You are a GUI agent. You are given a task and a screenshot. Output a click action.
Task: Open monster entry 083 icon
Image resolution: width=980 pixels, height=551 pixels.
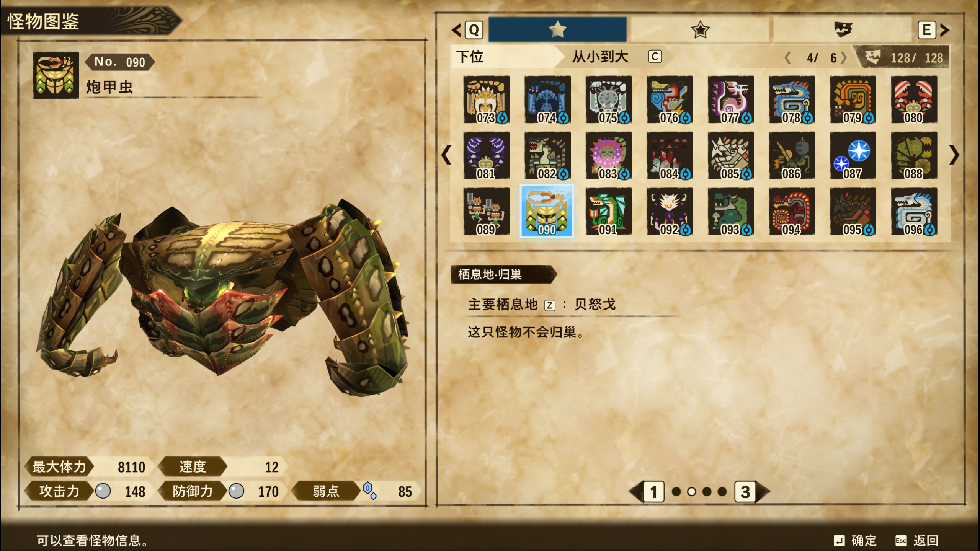608,155
